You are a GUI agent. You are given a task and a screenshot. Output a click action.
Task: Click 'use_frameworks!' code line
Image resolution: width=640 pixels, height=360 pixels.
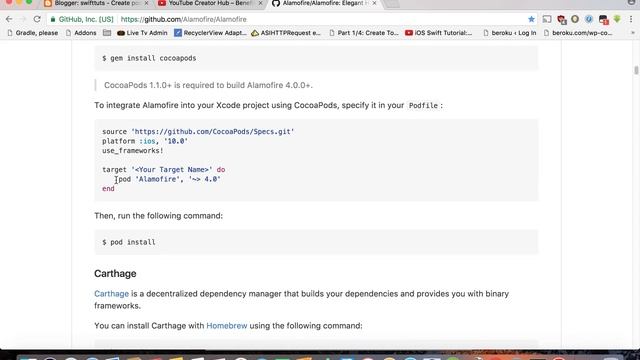click(133, 151)
